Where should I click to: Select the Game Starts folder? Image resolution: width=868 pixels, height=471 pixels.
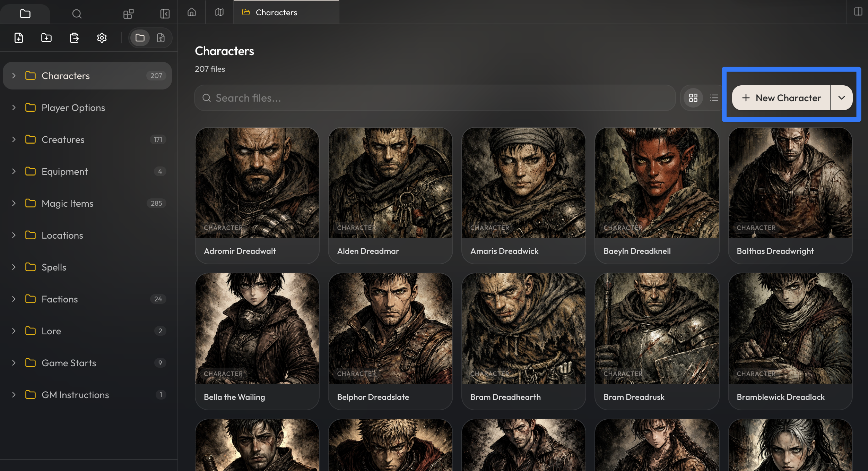coord(87,363)
